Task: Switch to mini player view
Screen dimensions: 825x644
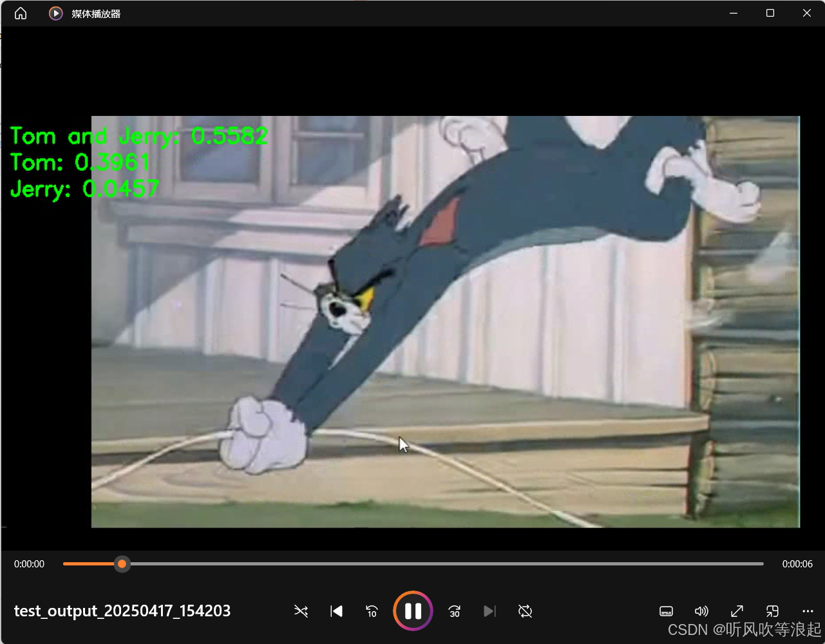Action: click(772, 611)
